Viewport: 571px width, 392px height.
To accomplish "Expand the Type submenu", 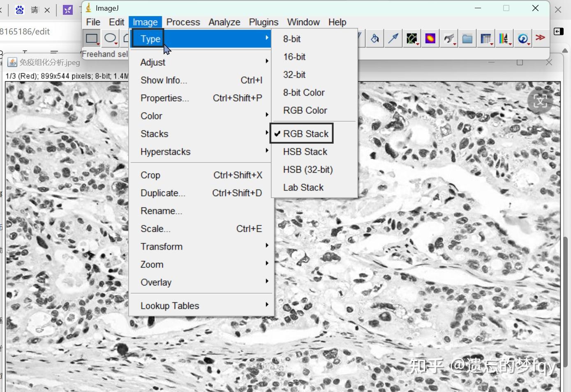I will [x=201, y=39].
